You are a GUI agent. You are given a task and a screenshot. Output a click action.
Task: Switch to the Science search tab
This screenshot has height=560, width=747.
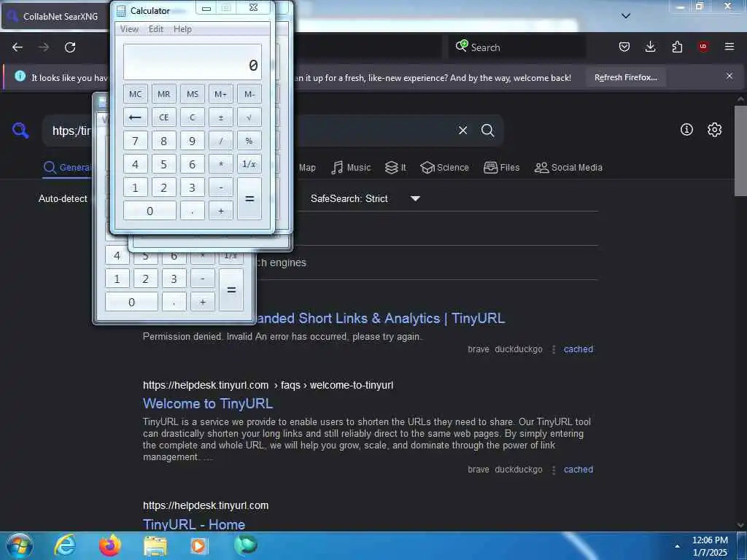pyautogui.click(x=444, y=168)
